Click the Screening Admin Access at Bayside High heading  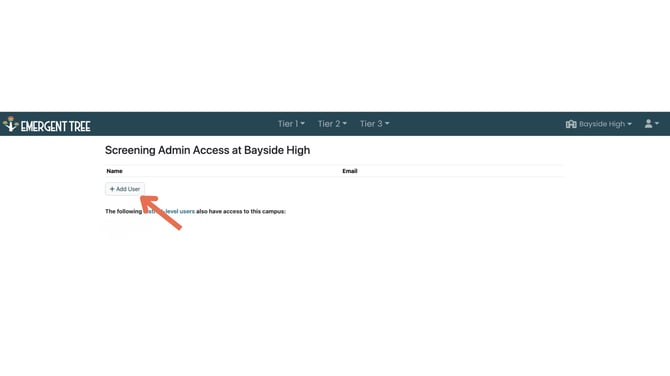point(208,150)
